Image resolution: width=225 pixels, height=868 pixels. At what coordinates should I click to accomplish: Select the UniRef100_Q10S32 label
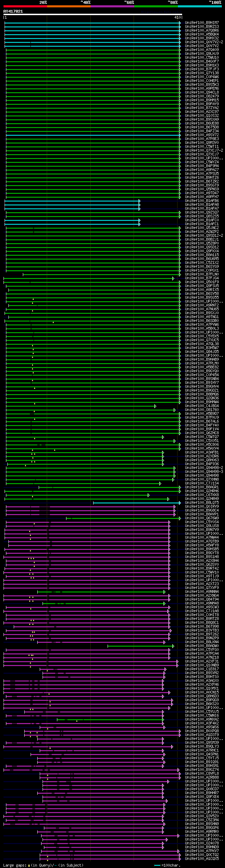coord(202,116)
